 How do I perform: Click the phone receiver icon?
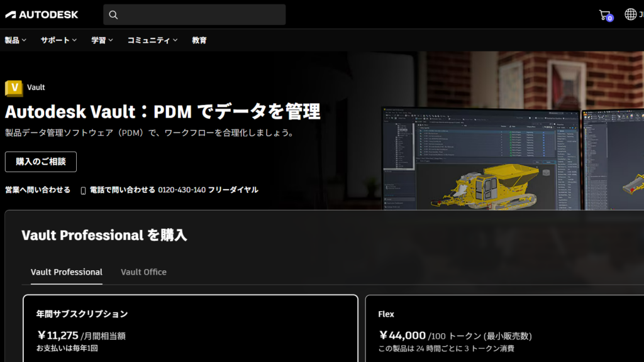tap(82, 189)
